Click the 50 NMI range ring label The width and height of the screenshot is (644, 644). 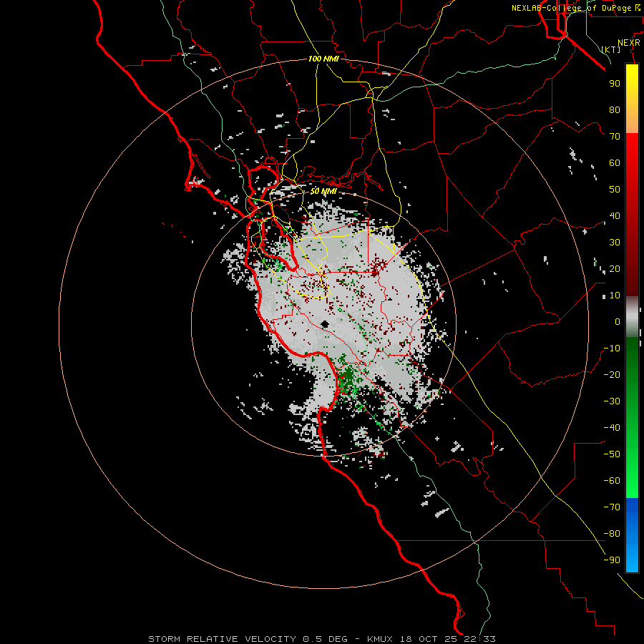tap(323, 191)
